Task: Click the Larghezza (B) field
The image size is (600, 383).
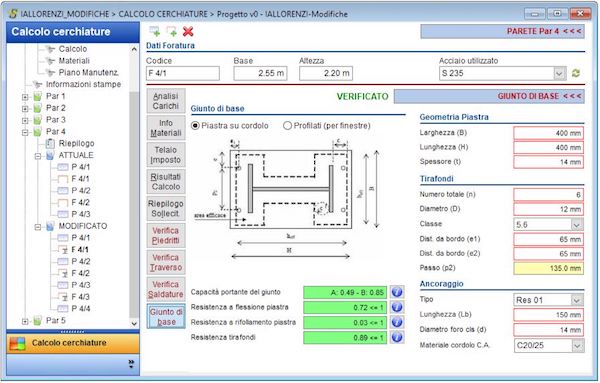Action: [548, 133]
